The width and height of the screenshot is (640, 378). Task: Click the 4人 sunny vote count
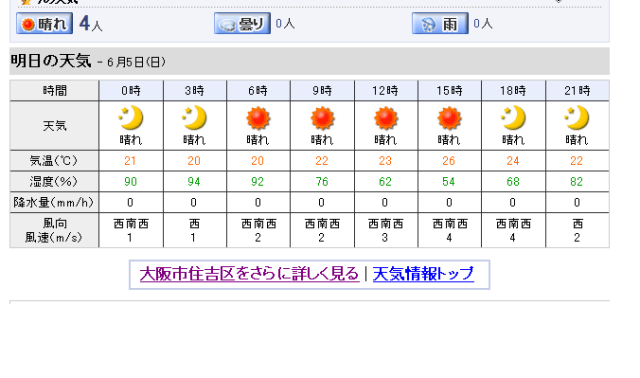click(x=91, y=23)
